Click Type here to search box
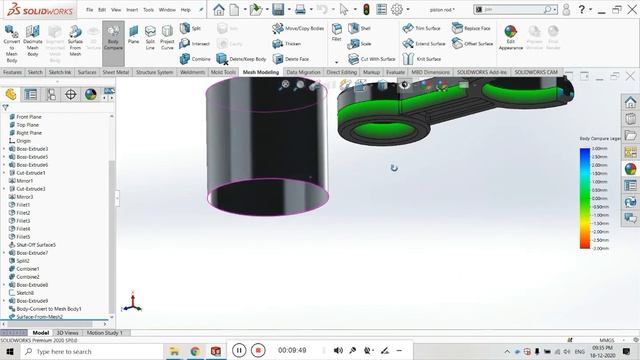The height and width of the screenshot is (360, 640). click(92, 351)
